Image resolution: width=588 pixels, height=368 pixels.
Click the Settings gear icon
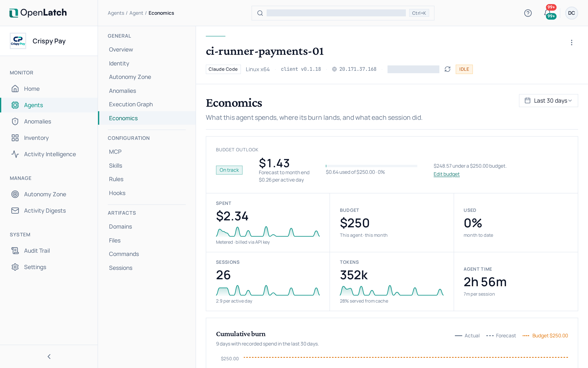15,267
